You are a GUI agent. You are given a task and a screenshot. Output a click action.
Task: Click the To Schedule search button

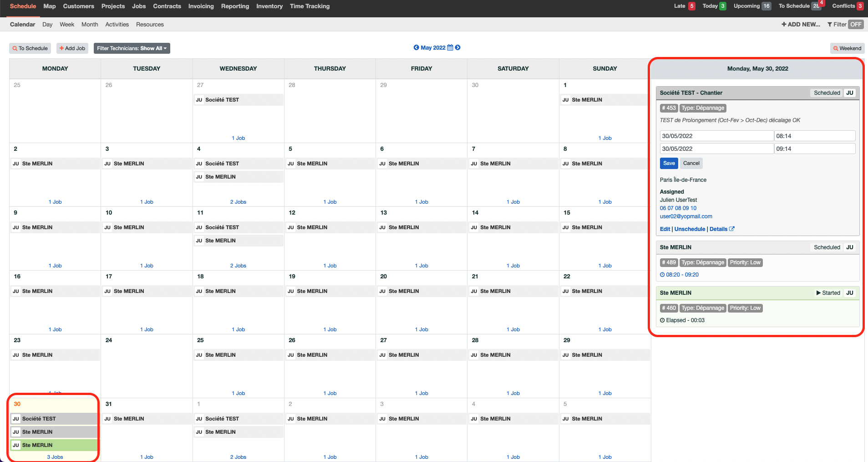point(30,48)
